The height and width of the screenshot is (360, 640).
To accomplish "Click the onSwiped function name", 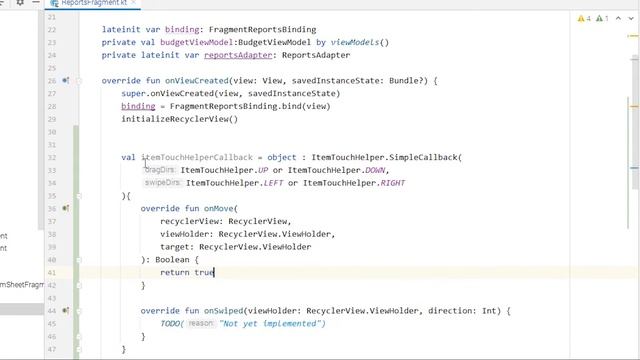I will click(x=223, y=311).
